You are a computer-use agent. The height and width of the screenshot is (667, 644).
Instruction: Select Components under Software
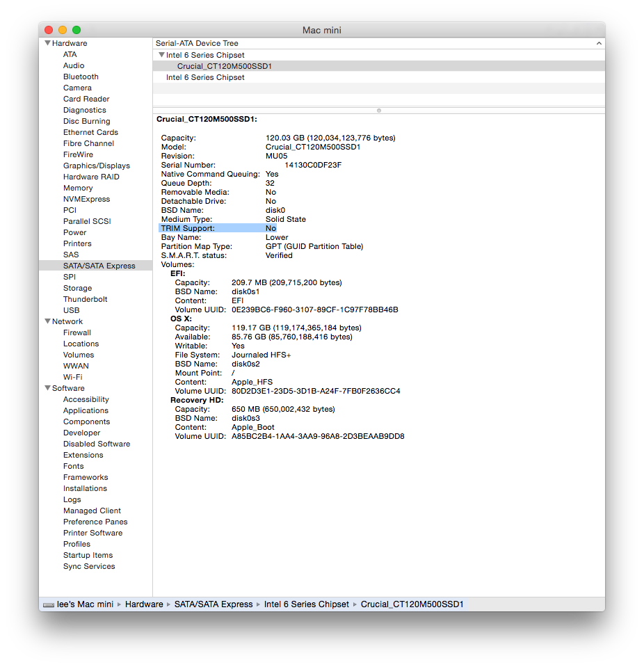click(87, 421)
